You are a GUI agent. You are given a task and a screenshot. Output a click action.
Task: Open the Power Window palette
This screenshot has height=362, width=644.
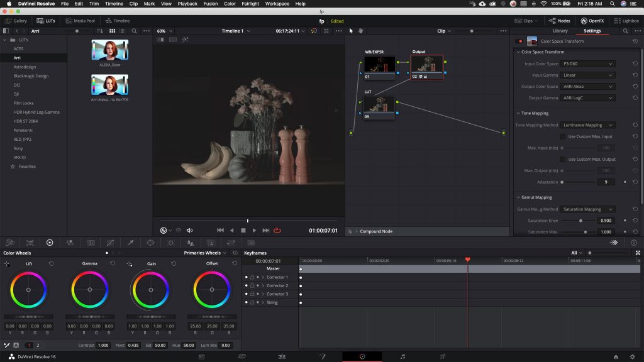point(150,243)
